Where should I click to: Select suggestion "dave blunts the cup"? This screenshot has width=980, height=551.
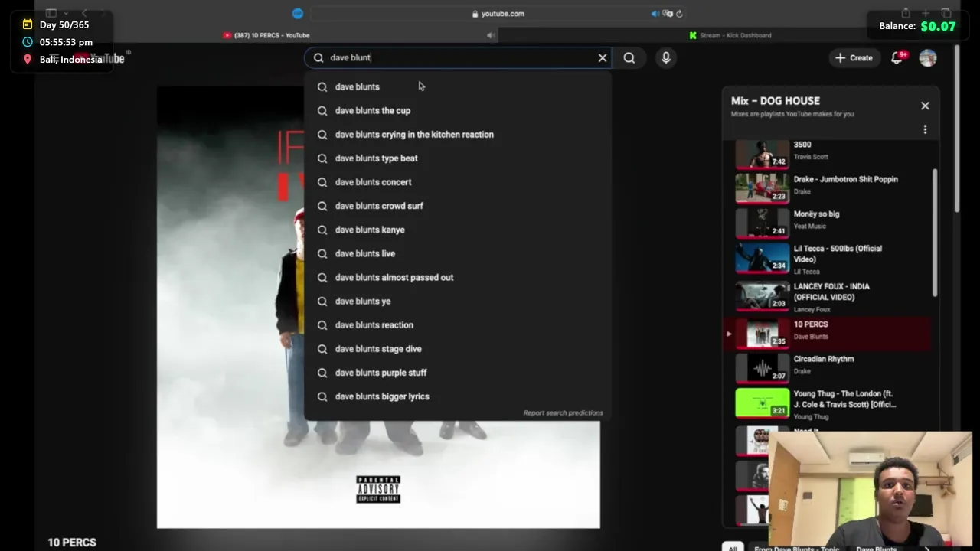[x=458, y=110]
